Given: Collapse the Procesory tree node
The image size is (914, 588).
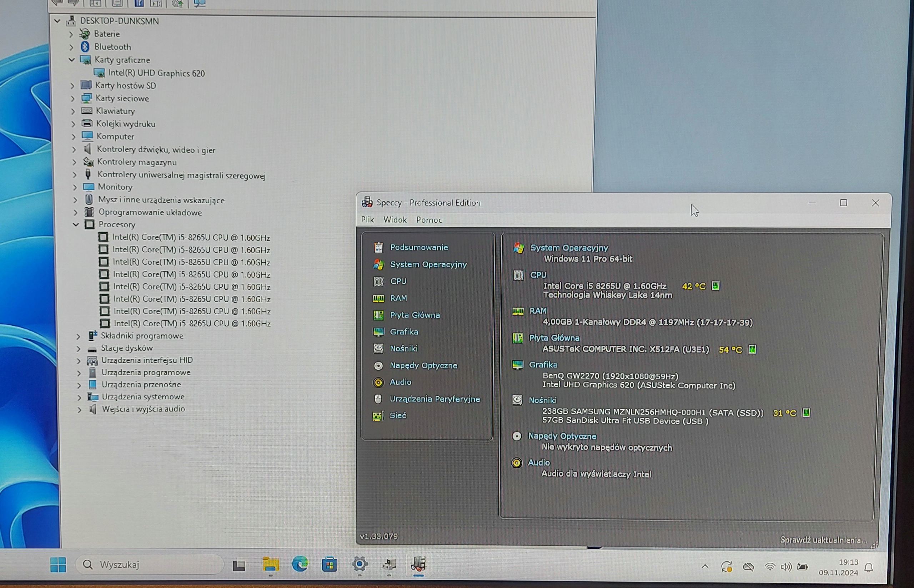Looking at the screenshot, I should point(76,224).
